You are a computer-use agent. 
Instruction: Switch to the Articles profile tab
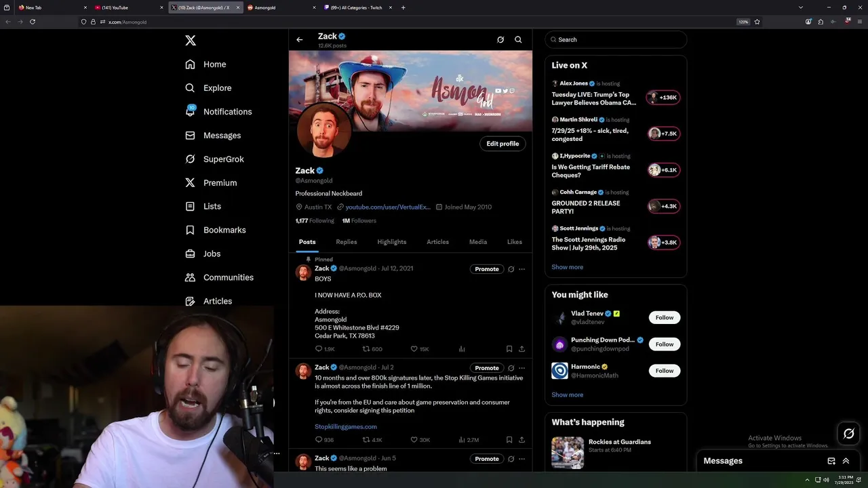[437, 242]
